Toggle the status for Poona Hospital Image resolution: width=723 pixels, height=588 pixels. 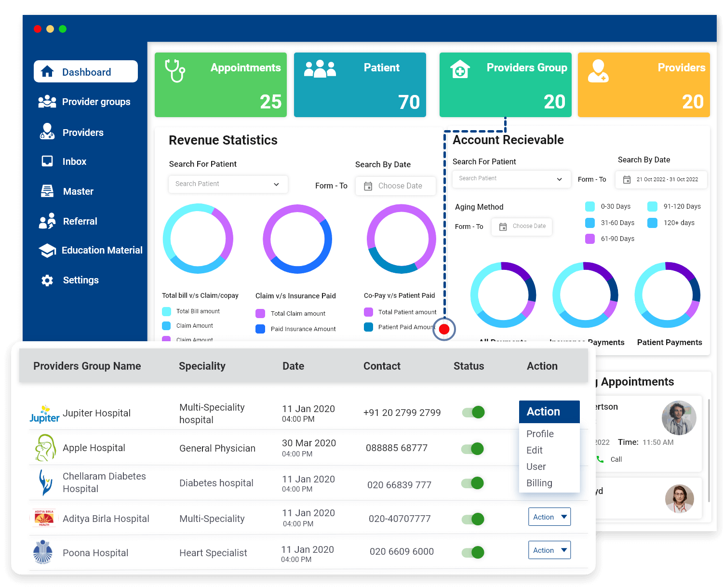pyautogui.click(x=472, y=551)
